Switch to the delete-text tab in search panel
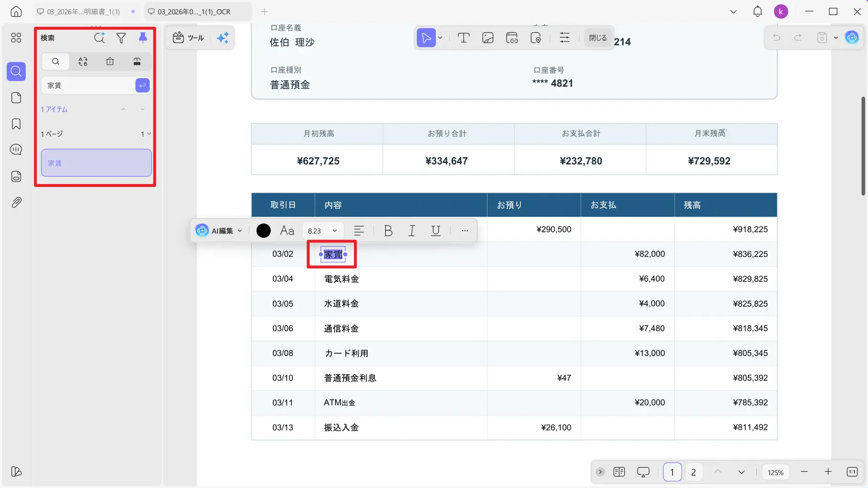Image resolution: width=868 pixels, height=488 pixels. 110,61
